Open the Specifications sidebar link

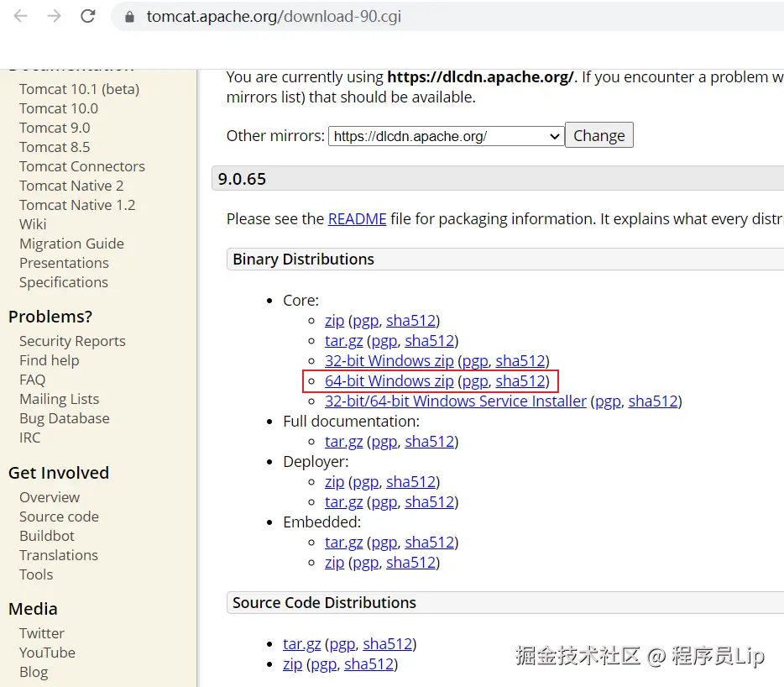coord(64,282)
